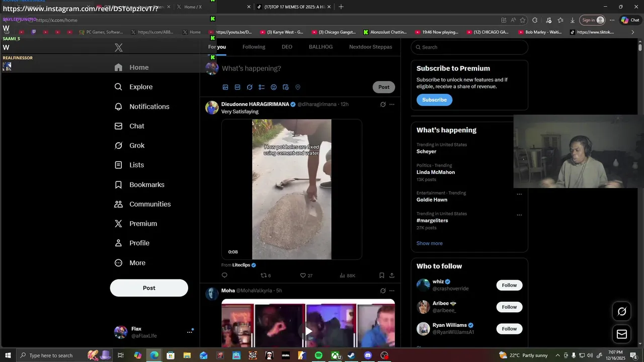The height and width of the screenshot is (362, 644).
Task: Switch to the Nextdoor Steppas tab
Action: click(x=371, y=47)
